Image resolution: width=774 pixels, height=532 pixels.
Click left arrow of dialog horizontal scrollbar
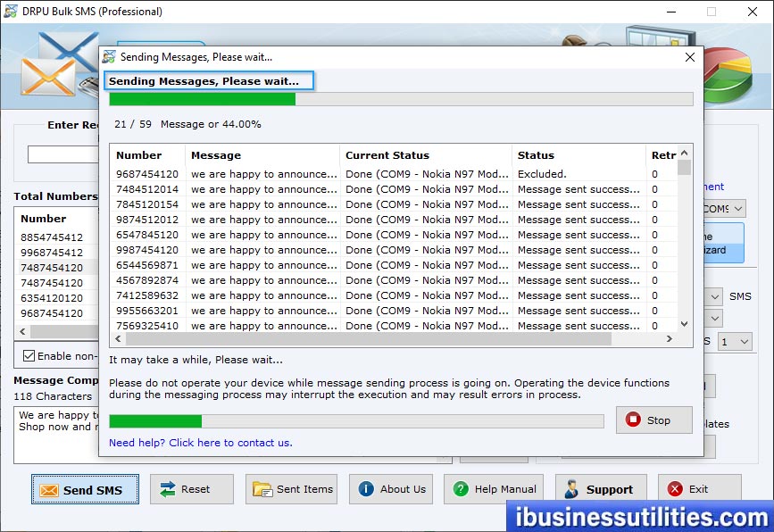pyautogui.click(x=118, y=338)
